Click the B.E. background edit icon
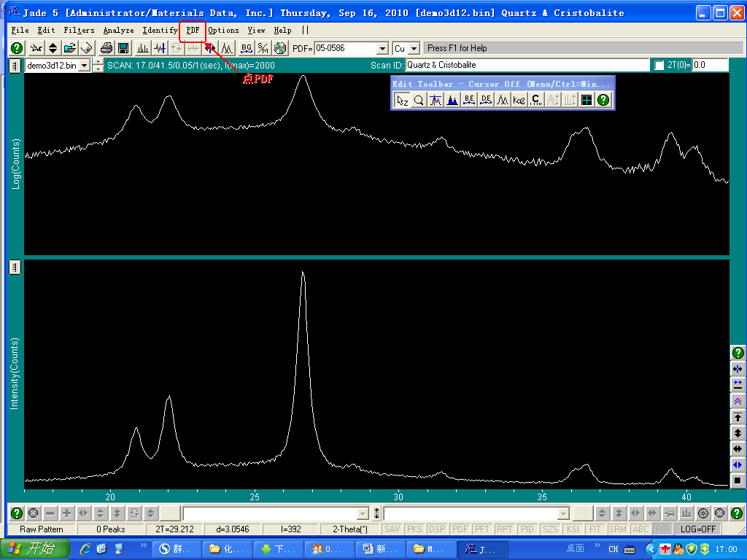 click(x=469, y=100)
